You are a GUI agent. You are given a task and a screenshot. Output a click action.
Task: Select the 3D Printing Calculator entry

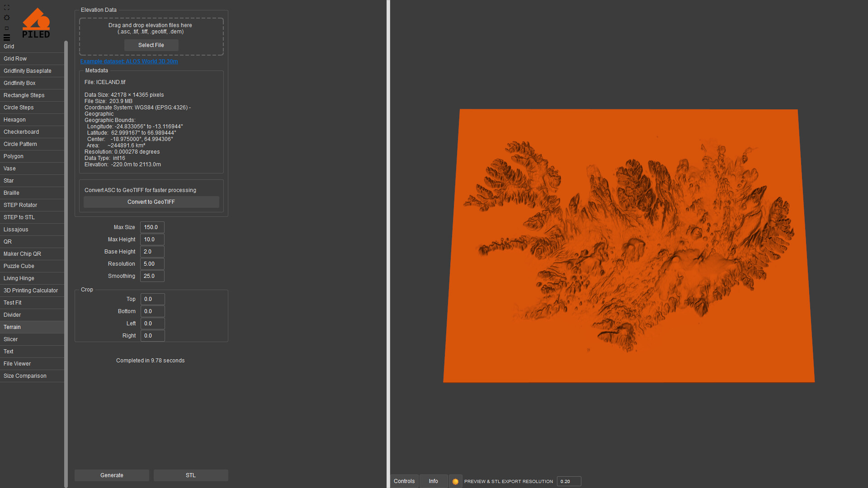pyautogui.click(x=31, y=291)
